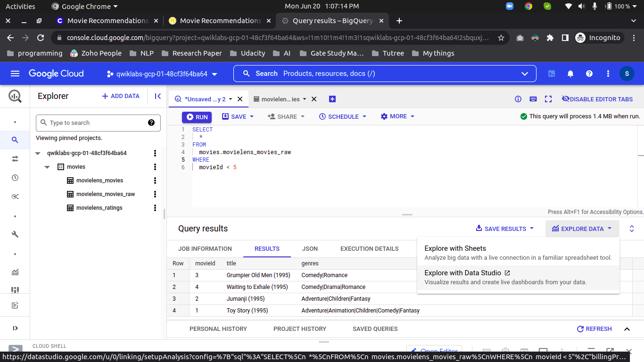644x362 pixels.
Task: Open PERSONAL HISTORY tab
Action: pyautogui.click(x=218, y=329)
